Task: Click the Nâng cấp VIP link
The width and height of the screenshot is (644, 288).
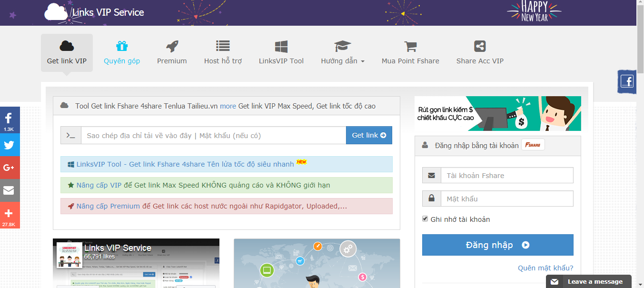Action: (x=99, y=185)
